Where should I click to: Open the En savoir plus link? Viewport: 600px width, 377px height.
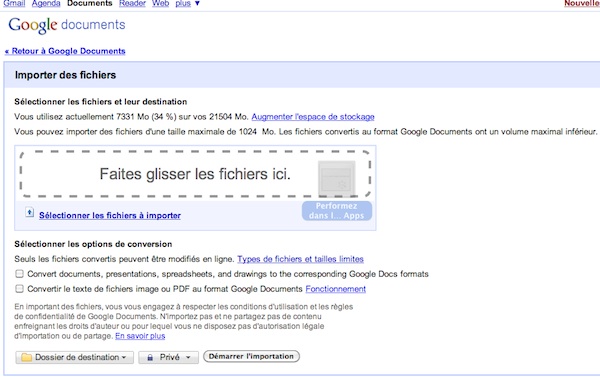click(140, 336)
